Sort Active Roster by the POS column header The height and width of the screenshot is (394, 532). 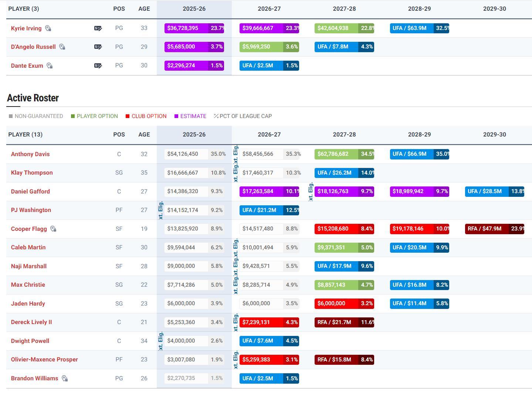coord(119,135)
